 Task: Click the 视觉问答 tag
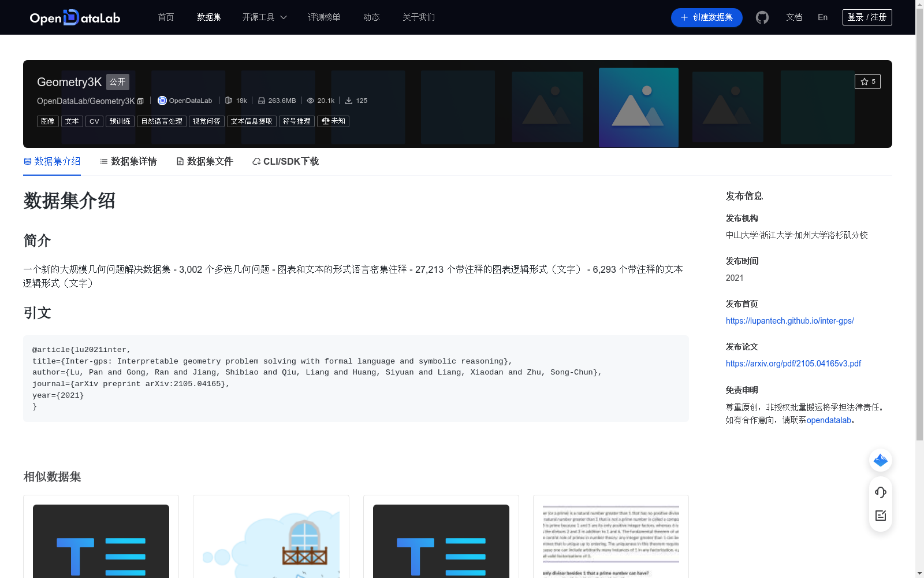207,121
